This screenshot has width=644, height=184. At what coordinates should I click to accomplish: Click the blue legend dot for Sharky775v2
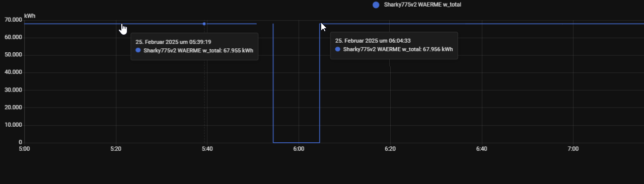376,5
